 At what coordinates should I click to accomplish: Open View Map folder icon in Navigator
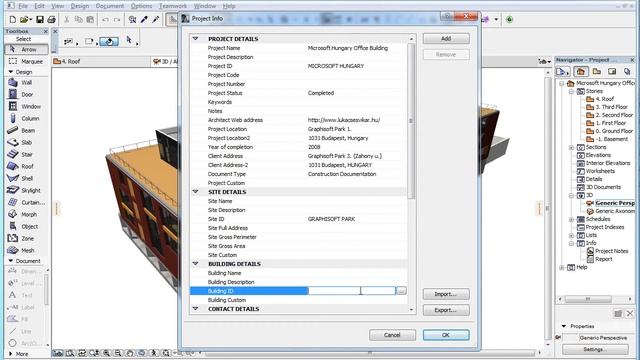[x=596, y=72]
